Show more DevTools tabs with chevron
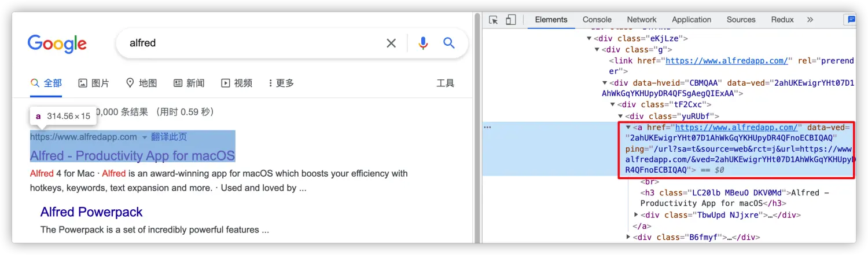 810,20
